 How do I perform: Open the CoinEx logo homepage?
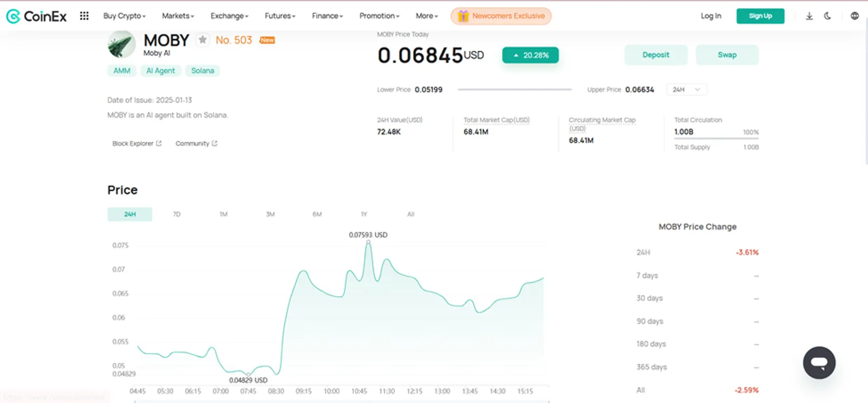(x=36, y=16)
